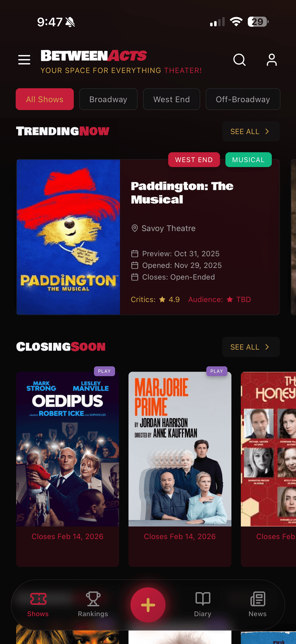Tap the green Musical tag badge
Image resolution: width=296 pixels, height=644 pixels.
[248, 160]
